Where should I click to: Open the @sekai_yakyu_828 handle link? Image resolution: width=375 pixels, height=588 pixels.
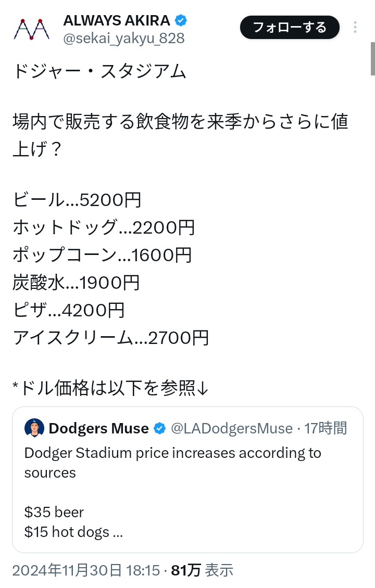pos(123,38)
